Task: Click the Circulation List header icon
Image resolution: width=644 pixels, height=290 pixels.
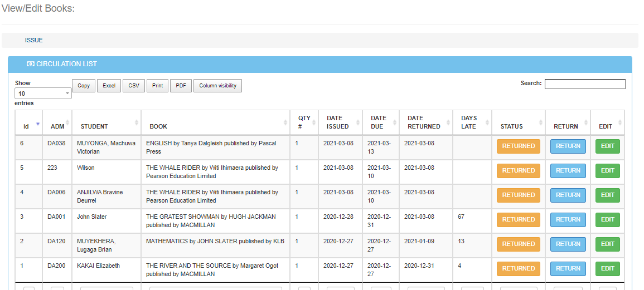Action: click(x=31, y=64)
